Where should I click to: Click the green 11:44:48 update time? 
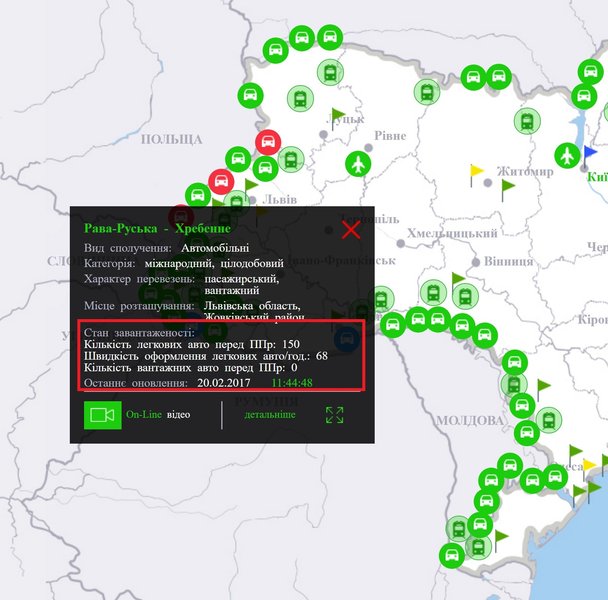coord(292,382)
